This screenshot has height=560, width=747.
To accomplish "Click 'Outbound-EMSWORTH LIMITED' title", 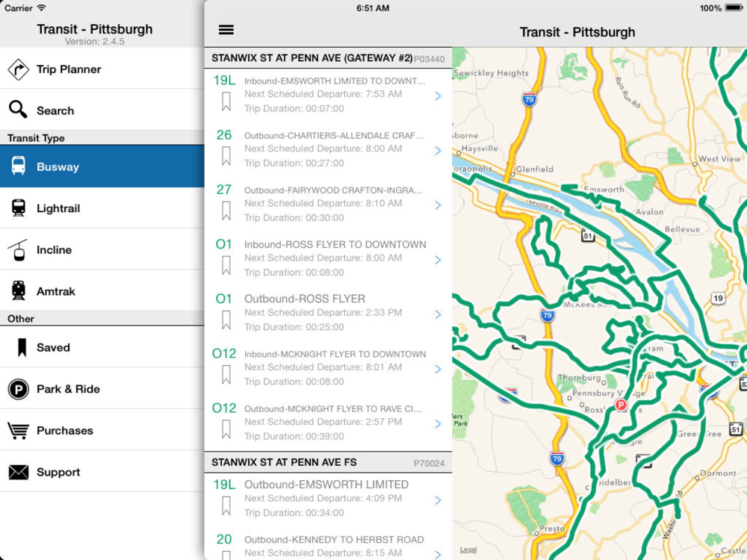I will (326, 485).
